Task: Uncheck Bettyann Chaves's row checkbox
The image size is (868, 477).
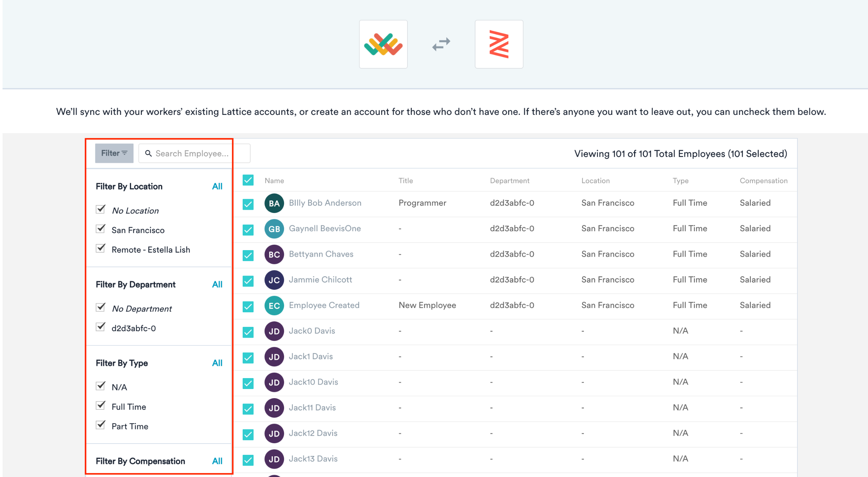Action: coord(248,255)
